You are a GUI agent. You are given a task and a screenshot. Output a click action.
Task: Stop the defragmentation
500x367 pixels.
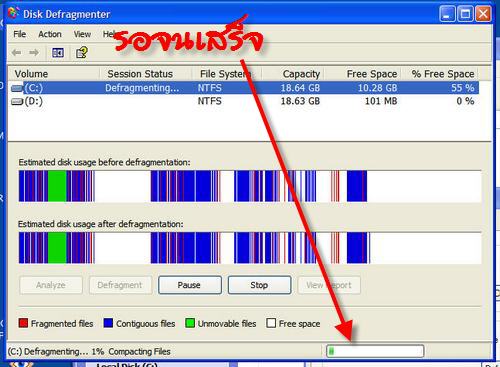tap(259, 285)
